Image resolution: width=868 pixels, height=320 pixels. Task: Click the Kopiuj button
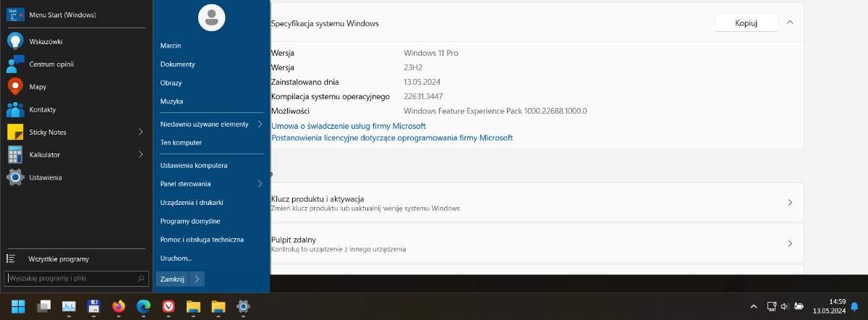[x=746, y=23]
